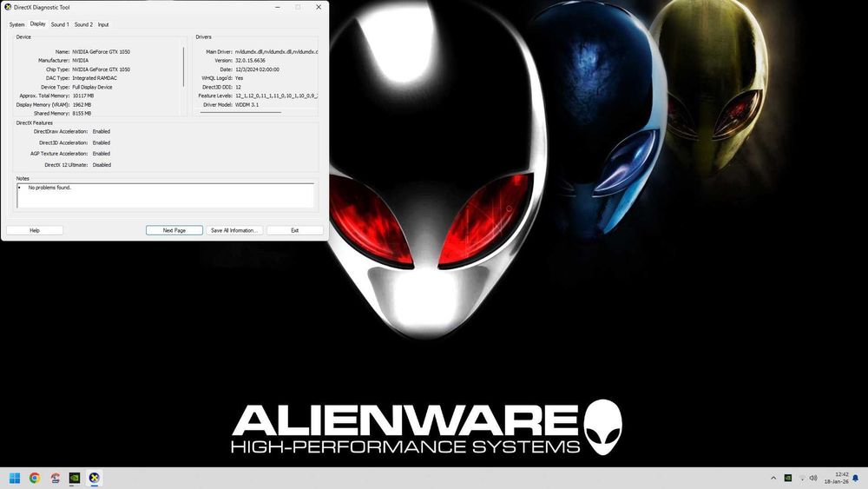Close the DirectX Diagnostic Tool window
868x489 pixels.
[319, 7]
